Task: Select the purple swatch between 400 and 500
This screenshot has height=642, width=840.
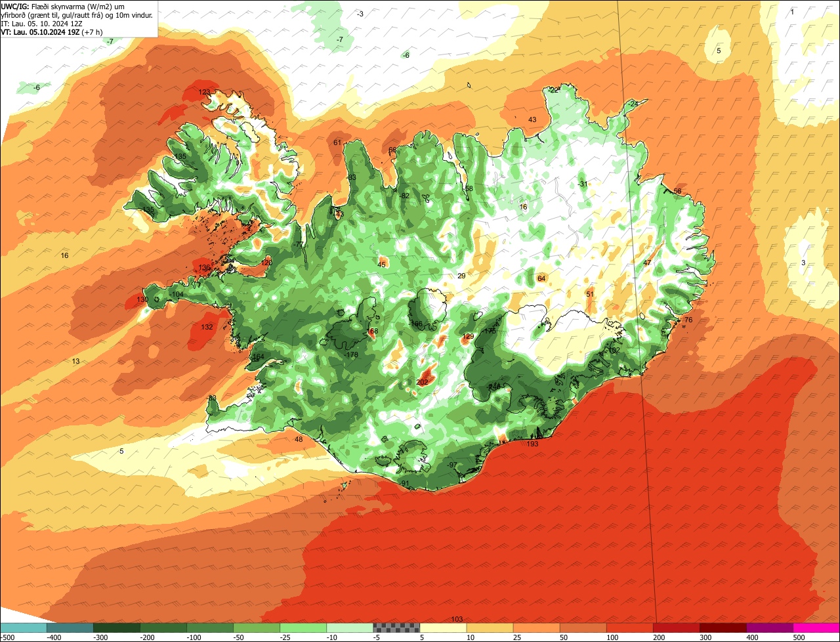Action: click(769, 628)
